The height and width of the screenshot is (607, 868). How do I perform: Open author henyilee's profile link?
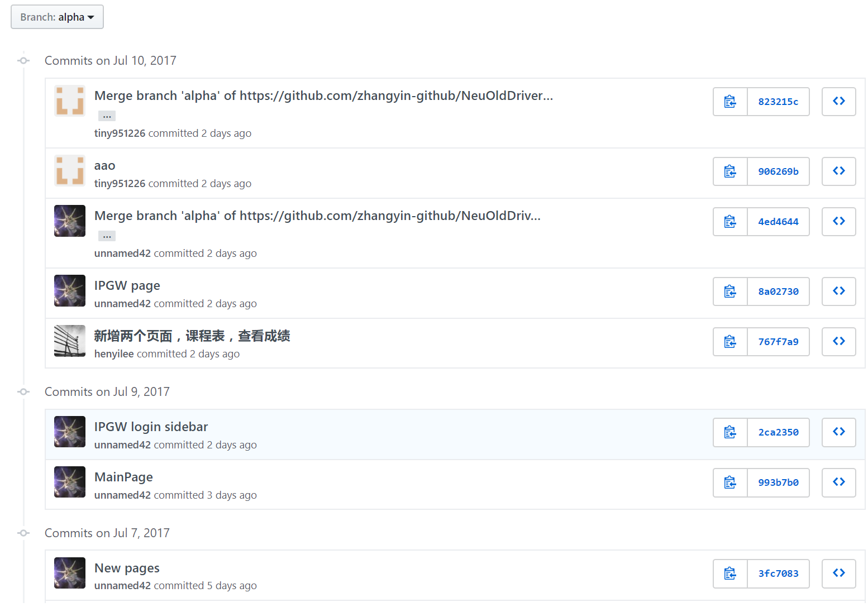point(114,354)
